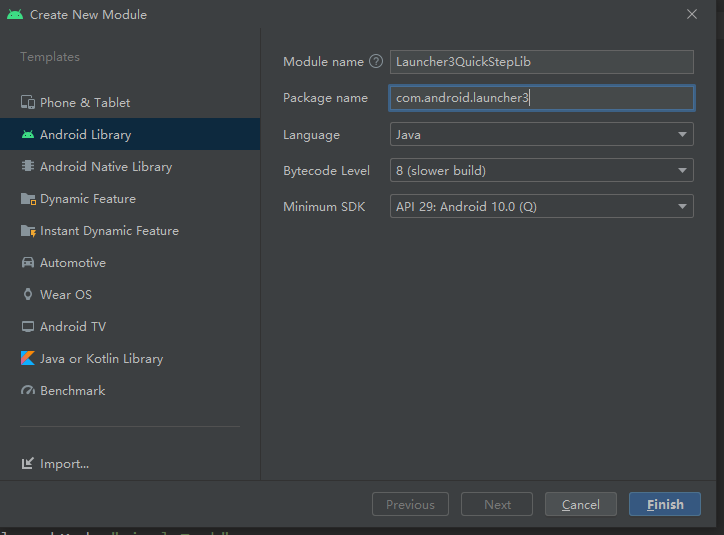The width and height of the screenshot is (724, 535).
Task: Select Android TV template
Action: [130, 326]
